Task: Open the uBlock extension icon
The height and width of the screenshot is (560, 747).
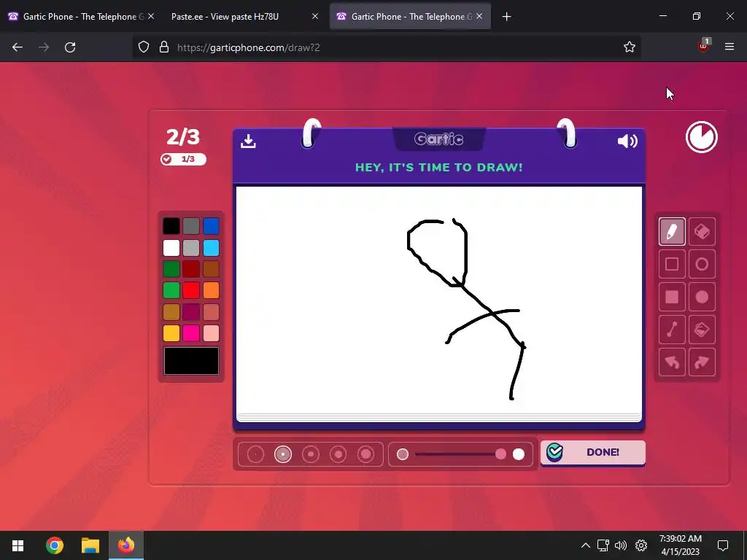Action: [x=704, y=46]
